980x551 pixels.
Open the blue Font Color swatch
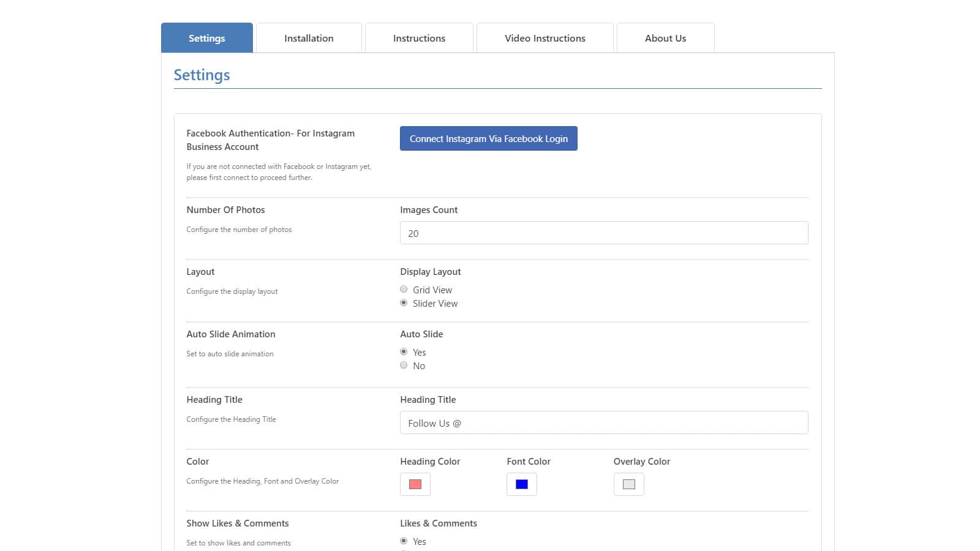click(x=522, y=484)
